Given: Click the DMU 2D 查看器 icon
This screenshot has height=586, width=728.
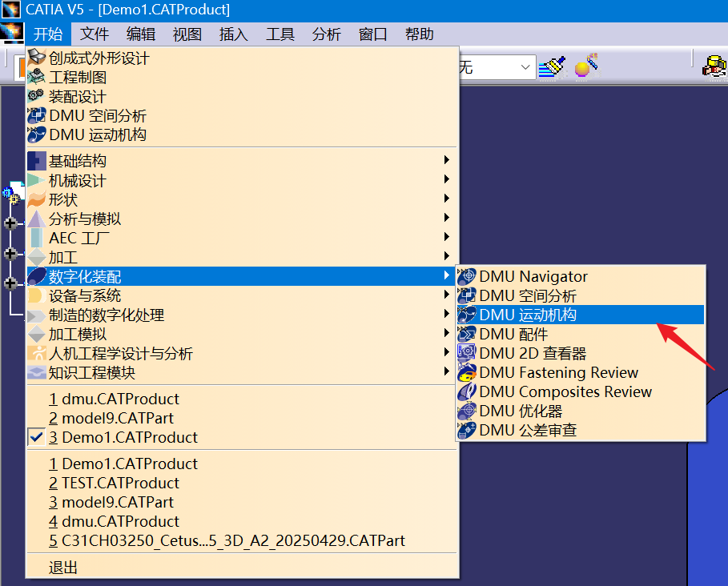Looking at the screenshot, I should [x=467, y=353].
